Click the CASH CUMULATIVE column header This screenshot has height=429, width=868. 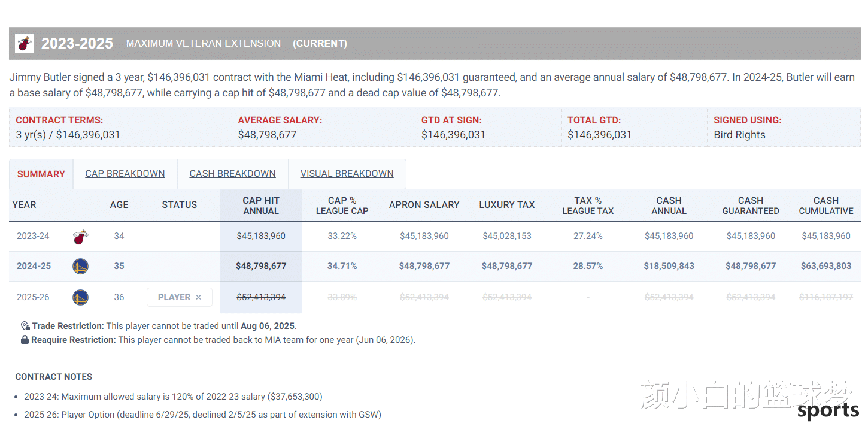pos(826,206)
